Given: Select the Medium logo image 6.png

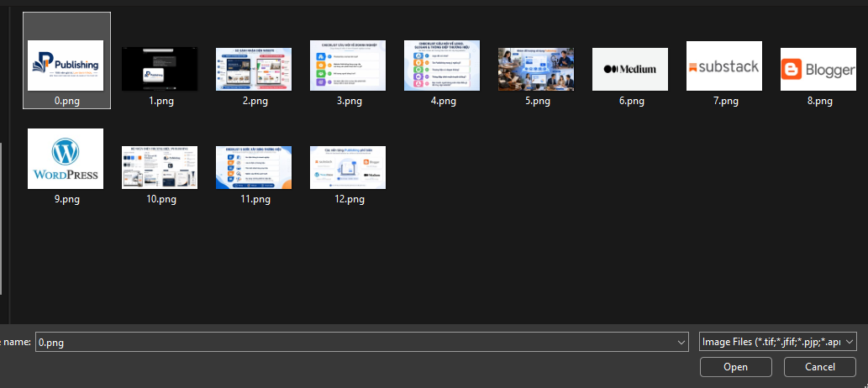Looking at the screenshot, I should (x=630, y=69).
